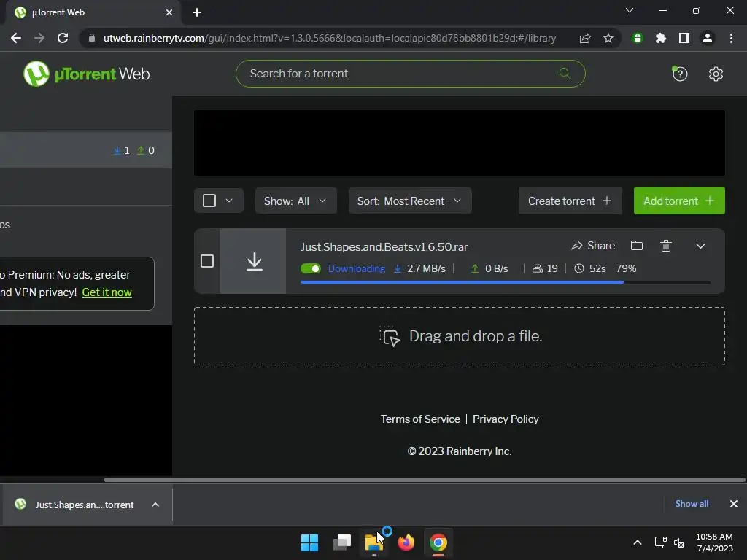This screenshot has width=747, height=560.
Task: Open a new browser tab
Action: [x=197, y=12]
